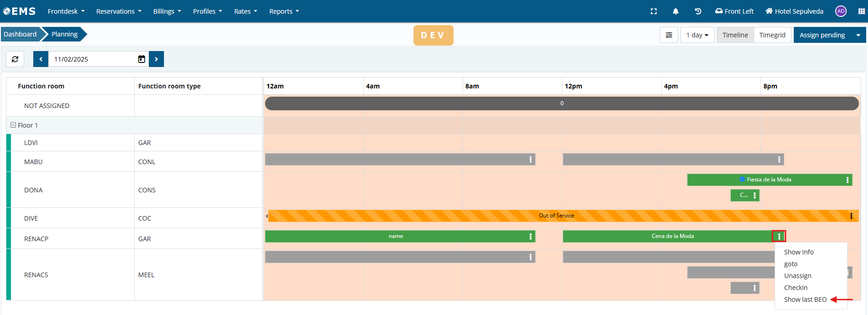Click the Assign pending button
The image size is (868, 315).
click(x=822, y=35)
